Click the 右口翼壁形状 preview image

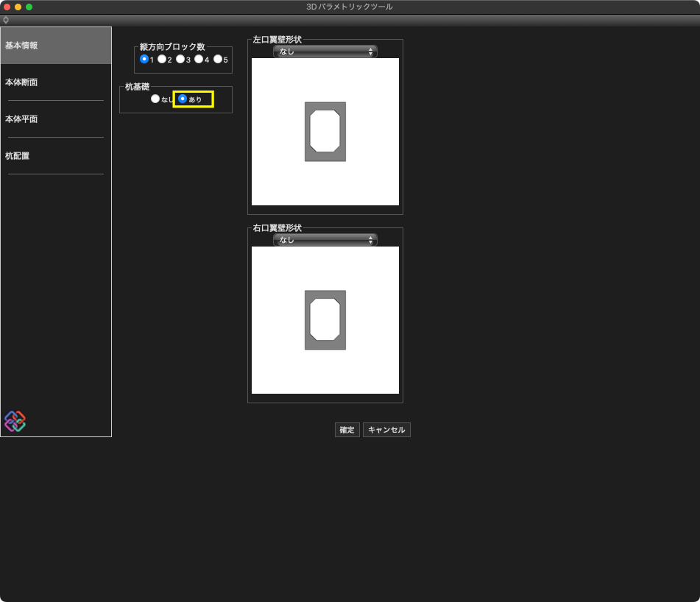[325, 320]
